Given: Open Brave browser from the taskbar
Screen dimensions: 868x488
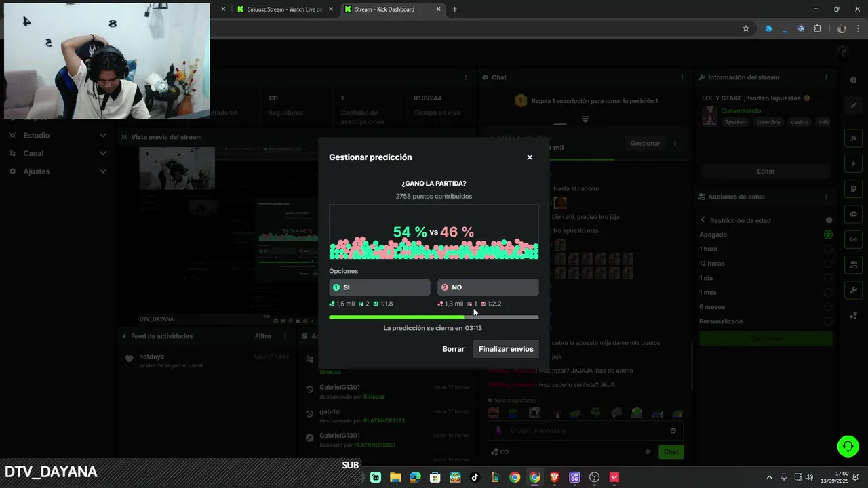Looking at the screenshot, I should (x=555, y=477).
